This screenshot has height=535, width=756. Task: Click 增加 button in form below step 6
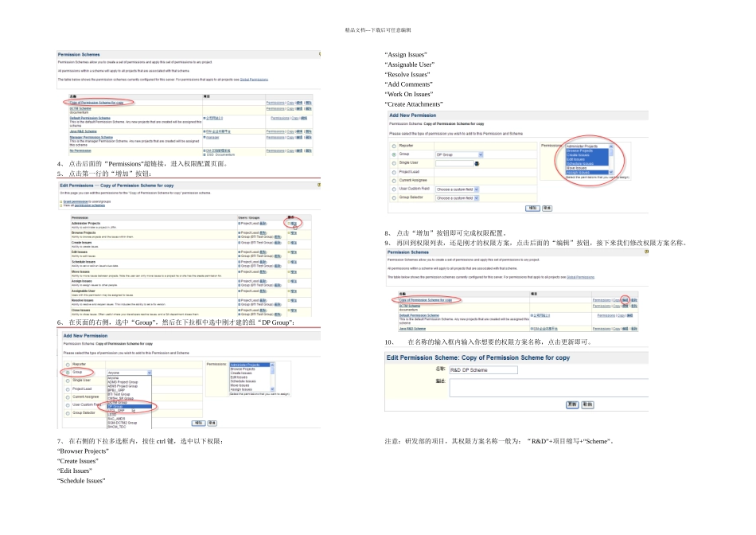(x=198, y=423)
